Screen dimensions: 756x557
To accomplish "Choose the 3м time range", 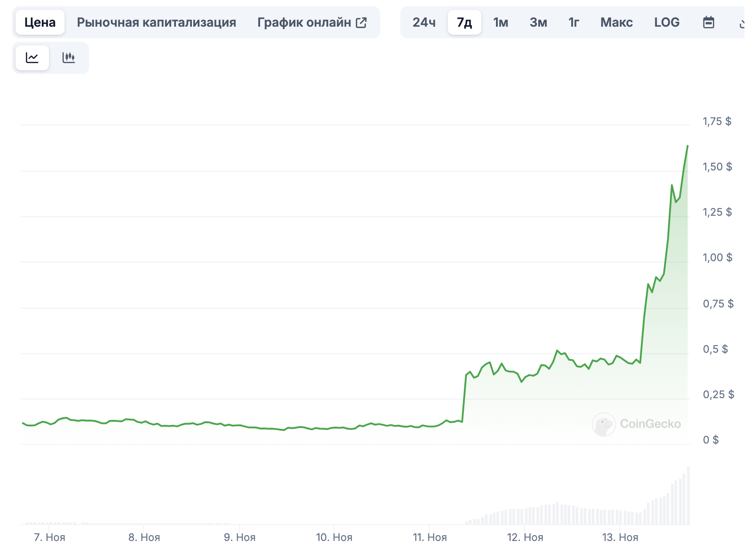I will [x=538, y=22].
